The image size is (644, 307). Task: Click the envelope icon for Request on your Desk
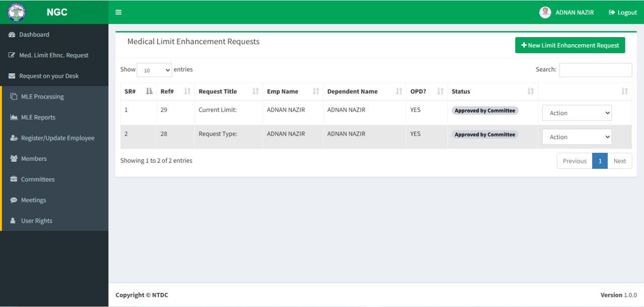(12, 76)
